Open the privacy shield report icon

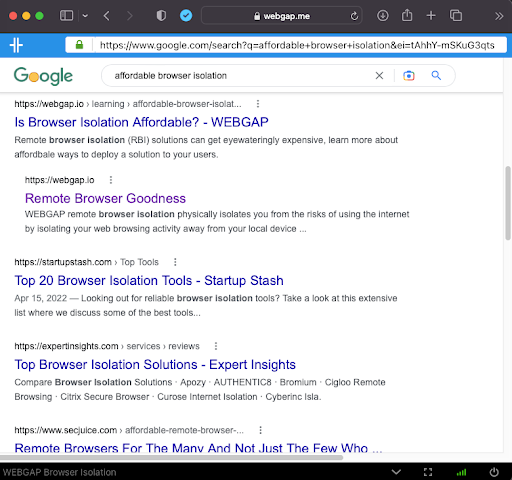(161, 16)
